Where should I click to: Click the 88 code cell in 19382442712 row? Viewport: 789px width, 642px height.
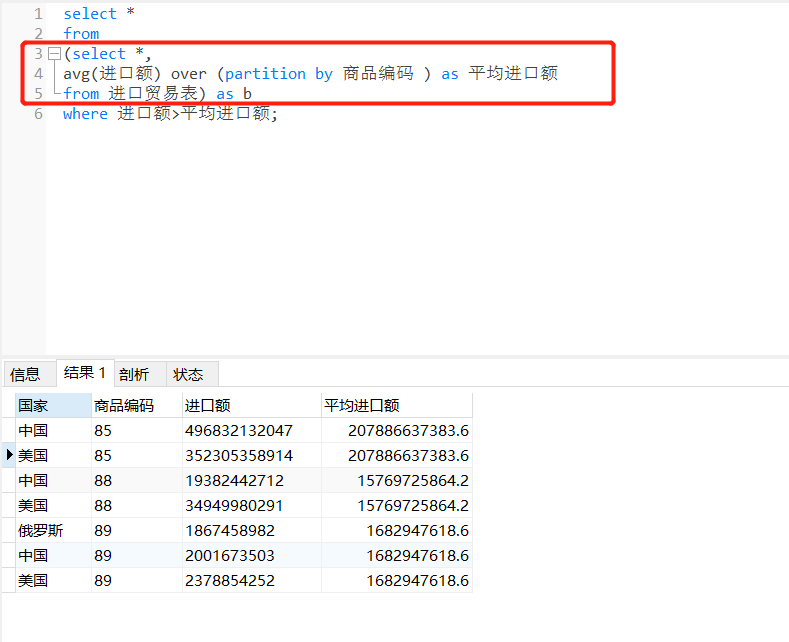pos(136,480)
